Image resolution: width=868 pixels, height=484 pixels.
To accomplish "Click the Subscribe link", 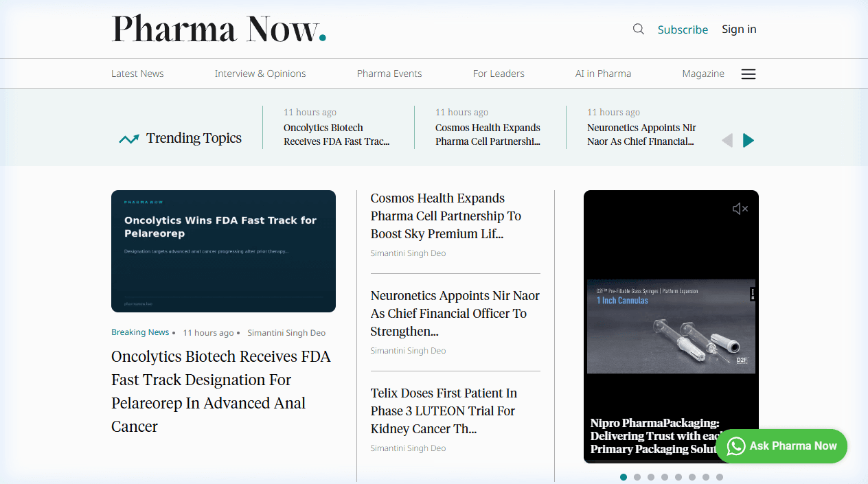I will point(683,30).
